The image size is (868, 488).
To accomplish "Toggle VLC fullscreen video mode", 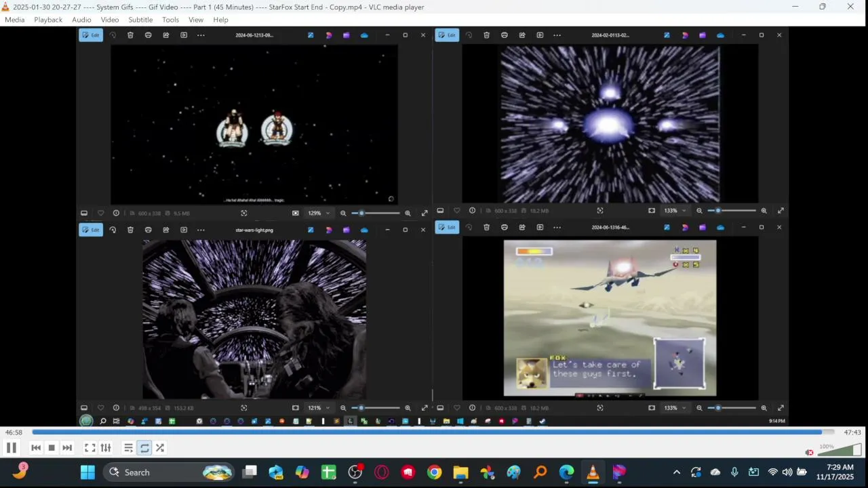I will 90,448.
